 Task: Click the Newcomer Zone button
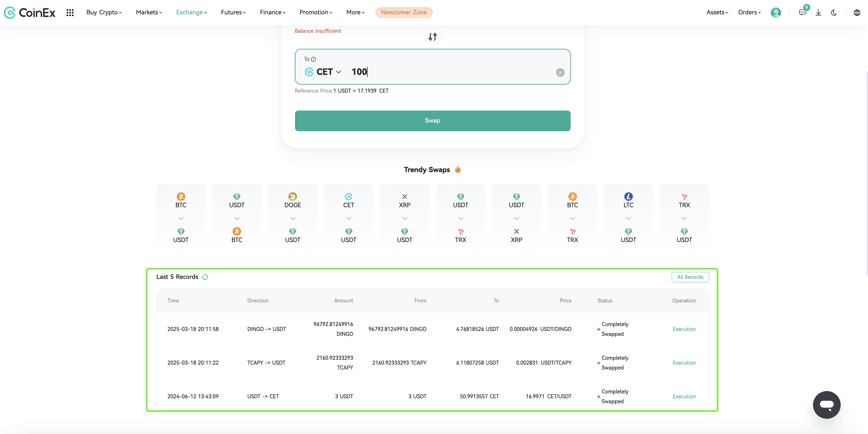pyautogui.click(x=404, y=12)
